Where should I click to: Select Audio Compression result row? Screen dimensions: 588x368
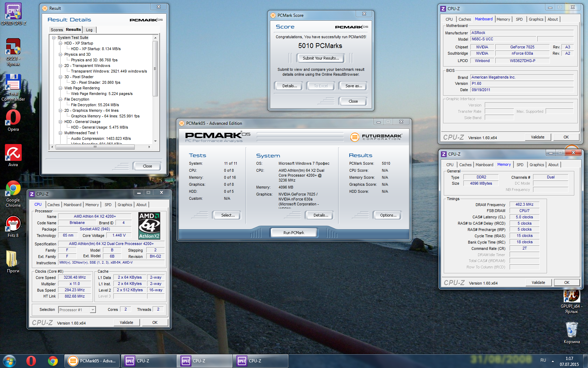[x=101, y=138]
